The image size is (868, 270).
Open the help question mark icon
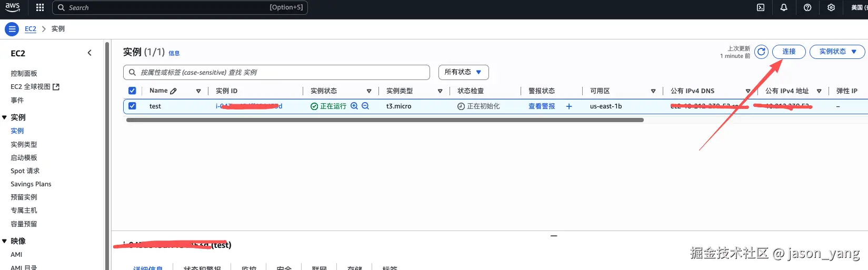coord(807,7)
